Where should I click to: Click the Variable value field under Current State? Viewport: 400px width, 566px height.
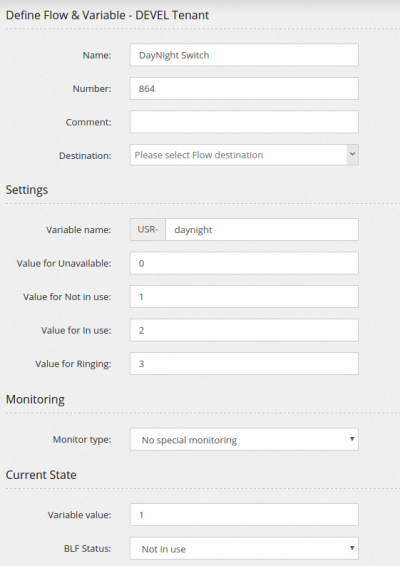pos(244,515)
